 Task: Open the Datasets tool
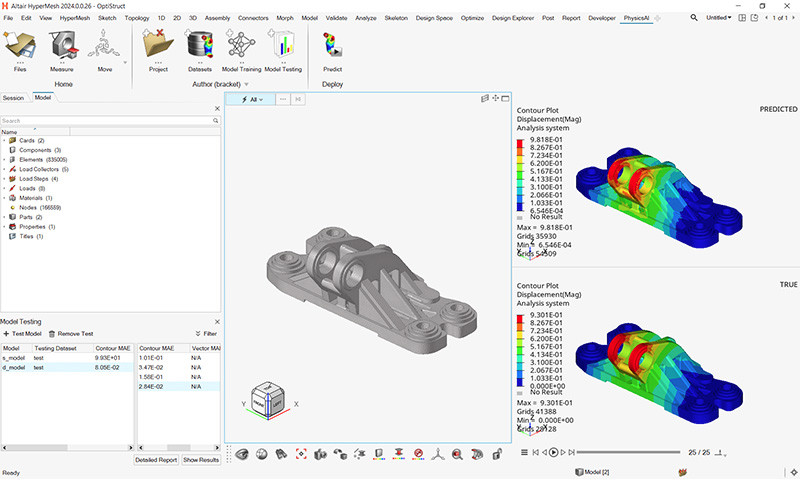pos(200,46)
